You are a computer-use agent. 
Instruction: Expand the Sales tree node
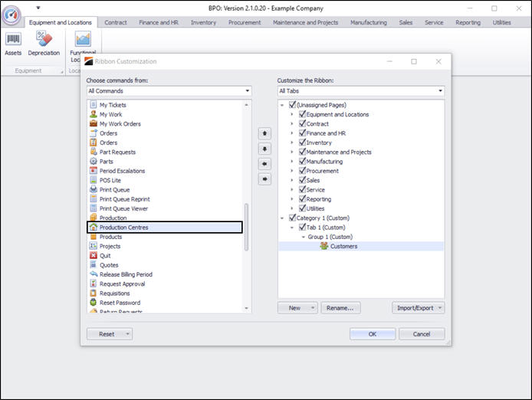292,180
